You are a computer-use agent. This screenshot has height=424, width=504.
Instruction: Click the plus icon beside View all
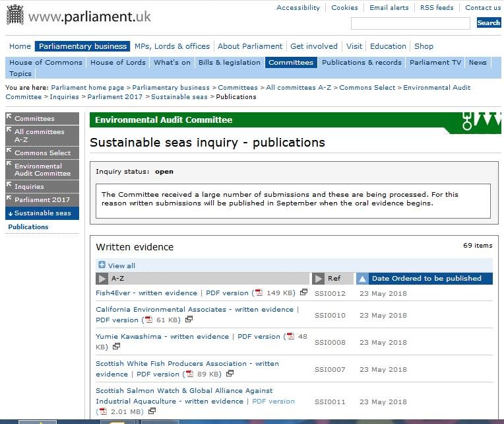pos(102,265)
